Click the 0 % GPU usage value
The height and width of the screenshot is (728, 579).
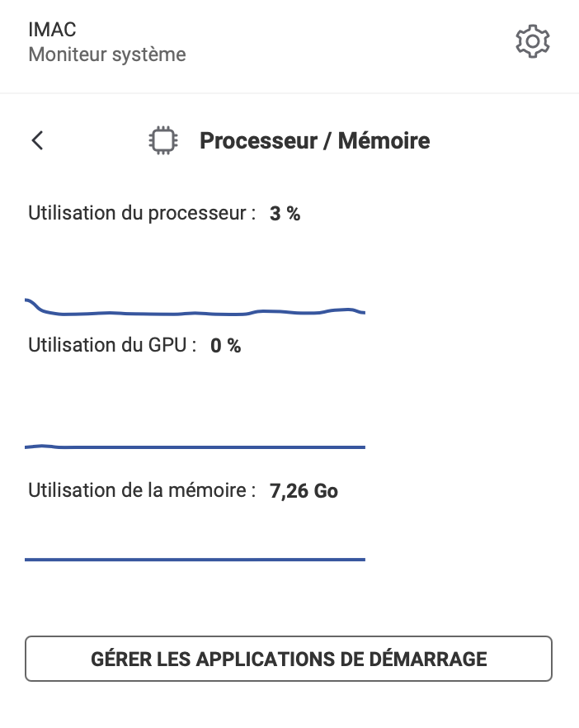click(225, 345)
